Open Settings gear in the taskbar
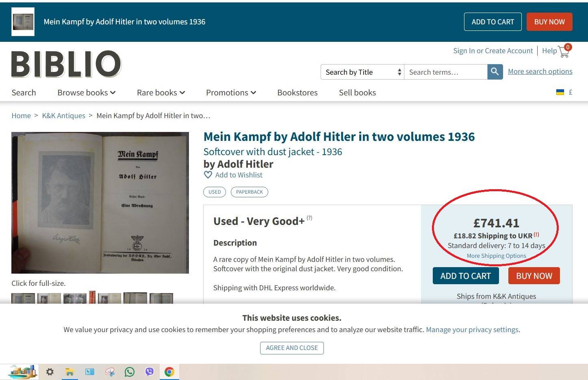This screenshot has width=588, height=380. pyautogui.click(x=50, y=372)
